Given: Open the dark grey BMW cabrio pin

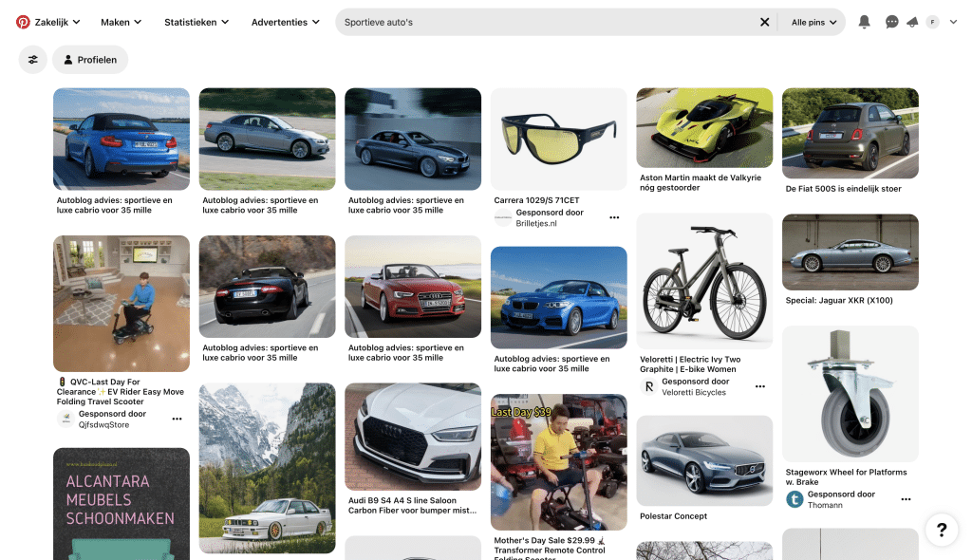Looking at the screenshot, I should (413, 139).
